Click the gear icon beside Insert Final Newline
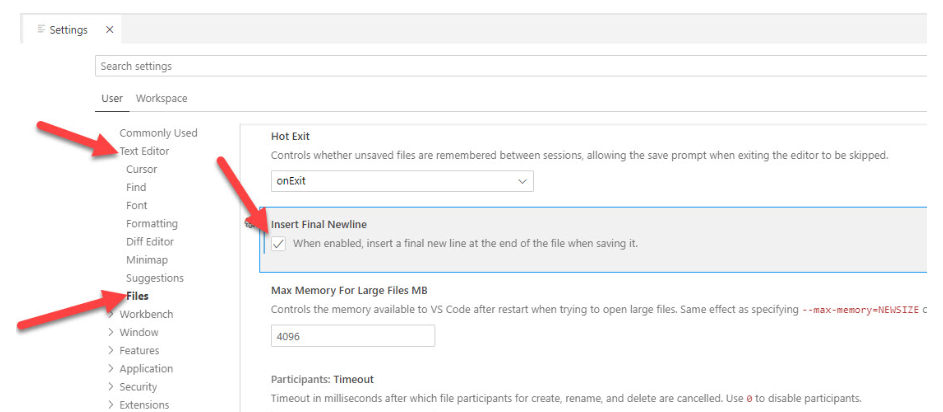The width and height of the screenshot is (943, 412). point(250,225)
